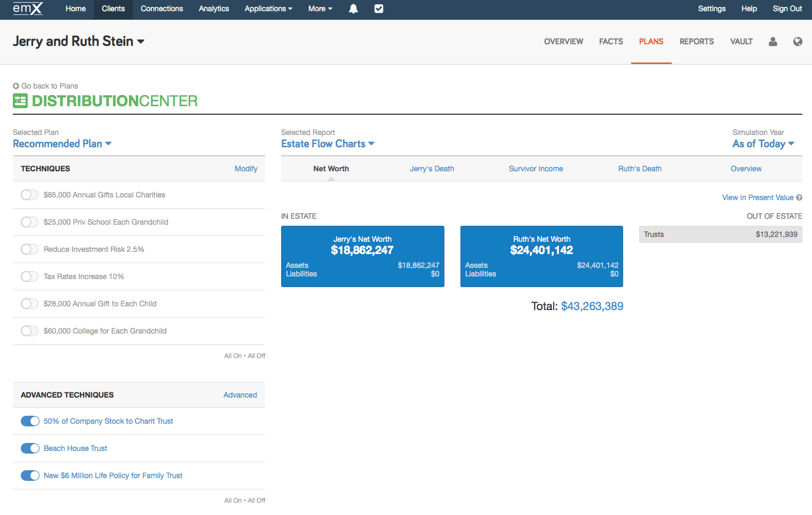This screenshot has height=515, width=812.
Task: Click the globe icon next to Vault
Action: click(x=798, y=42)
